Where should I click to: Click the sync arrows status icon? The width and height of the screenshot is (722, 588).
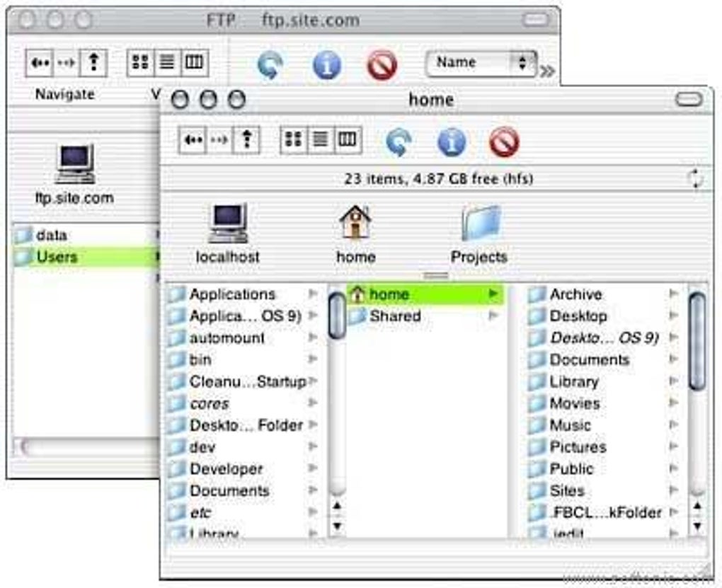point(695,178)
